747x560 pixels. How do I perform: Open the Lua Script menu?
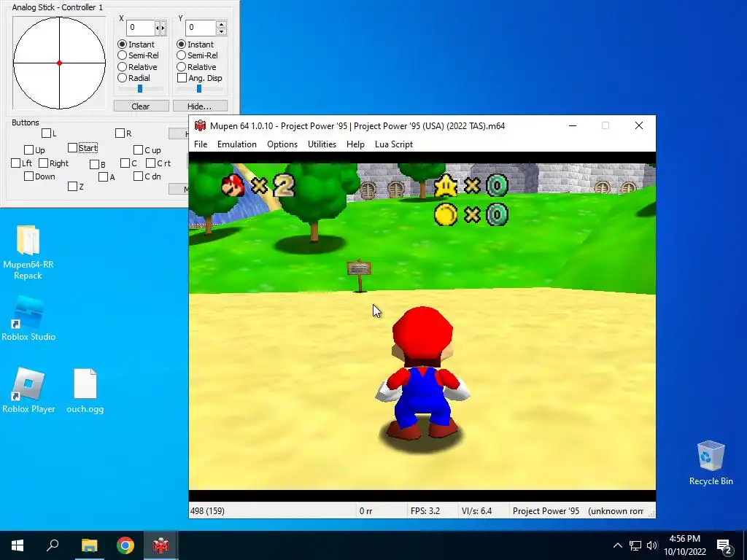pos(393,144)
